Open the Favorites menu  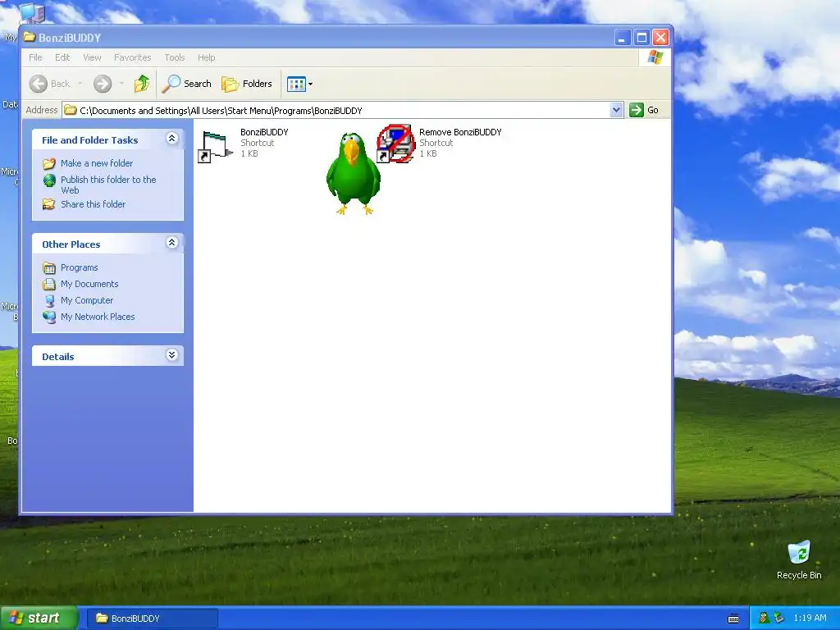pyautogui.click(x=132, y=57)
